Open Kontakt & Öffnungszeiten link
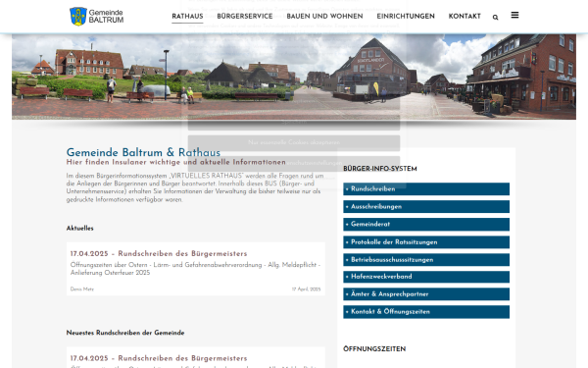 426,312
